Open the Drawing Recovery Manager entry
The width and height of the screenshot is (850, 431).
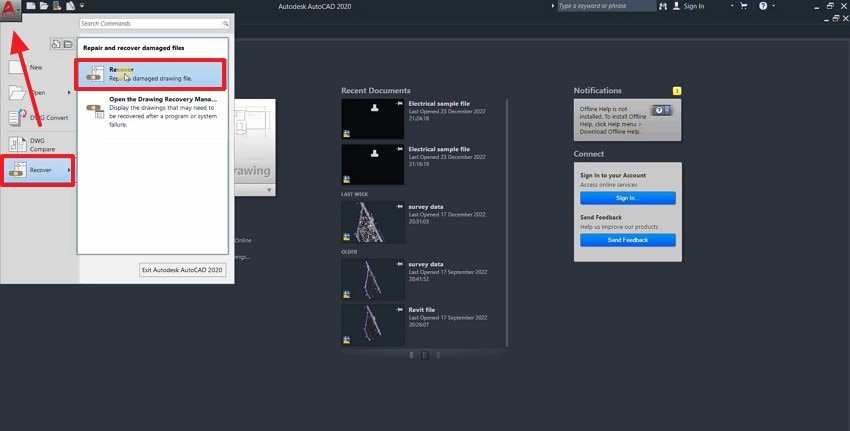[x=152, y=112]
